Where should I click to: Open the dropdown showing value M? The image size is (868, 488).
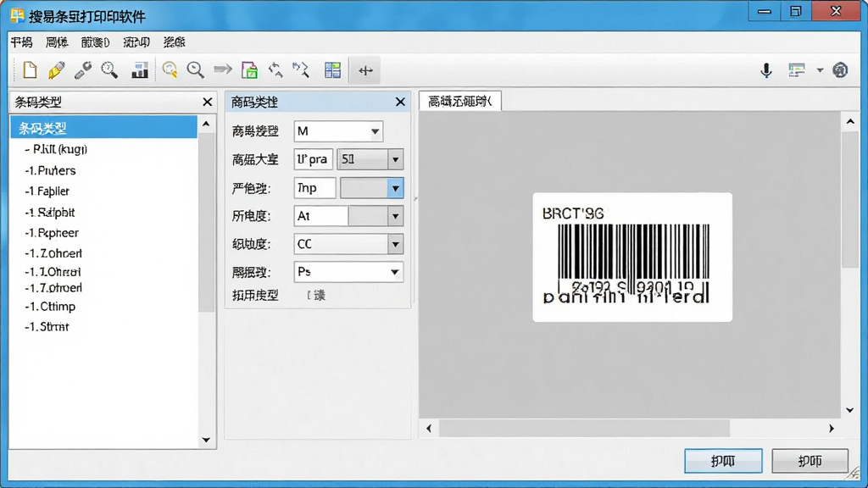coord(338,131)
